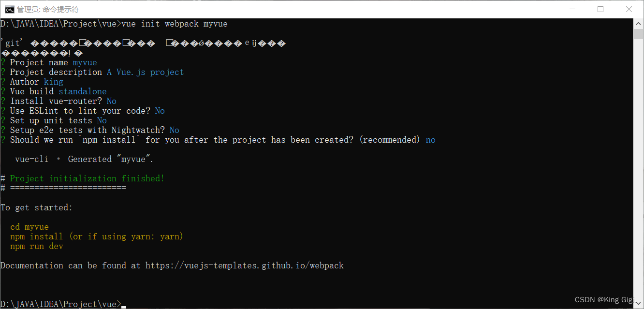Click the 'Install vue-router?' line
The width and height of the screenshot is (644, 309).
[59, 101]
